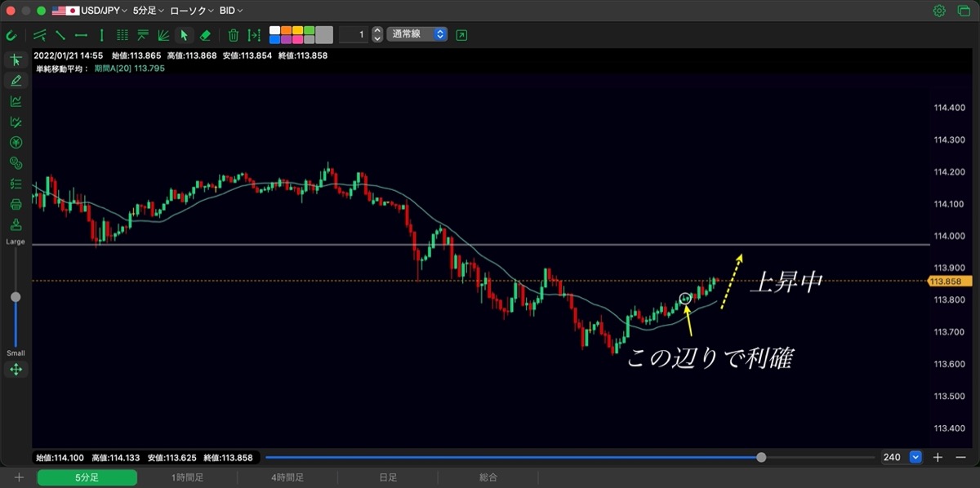
Task: Select the eraser drawing tool
Action: coord(205,35)
